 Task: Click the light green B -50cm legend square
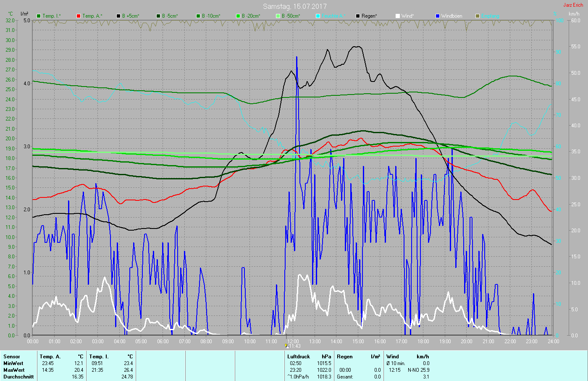coord(278,16)
